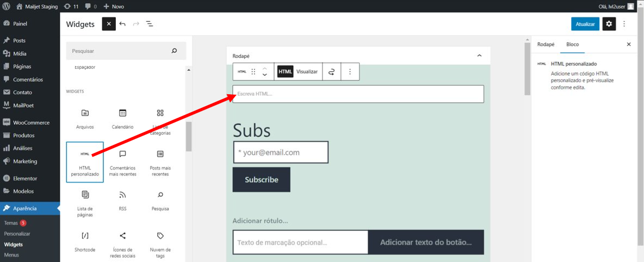Open the top-right editor options menu

coord(624,24)
